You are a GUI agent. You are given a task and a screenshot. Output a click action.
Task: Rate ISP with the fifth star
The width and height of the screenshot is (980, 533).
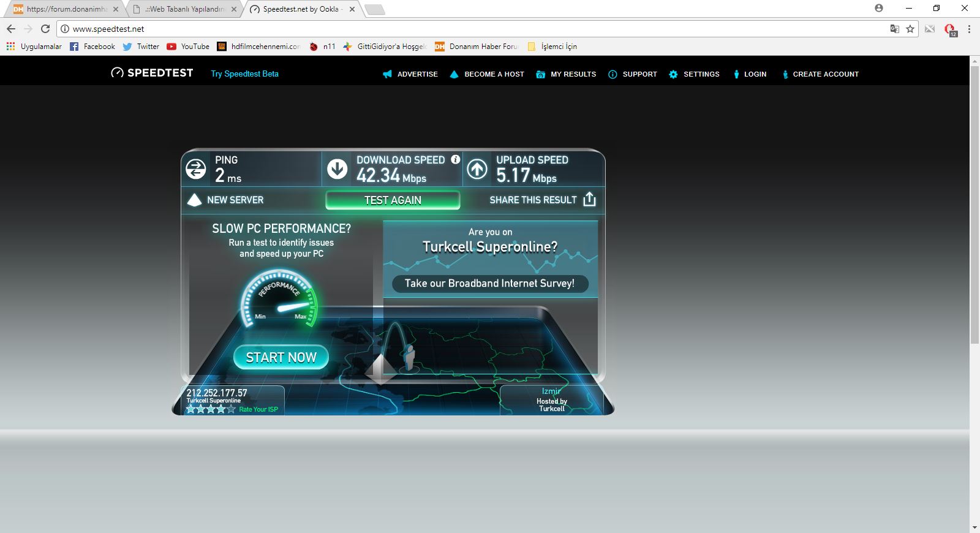pos(231,409)
